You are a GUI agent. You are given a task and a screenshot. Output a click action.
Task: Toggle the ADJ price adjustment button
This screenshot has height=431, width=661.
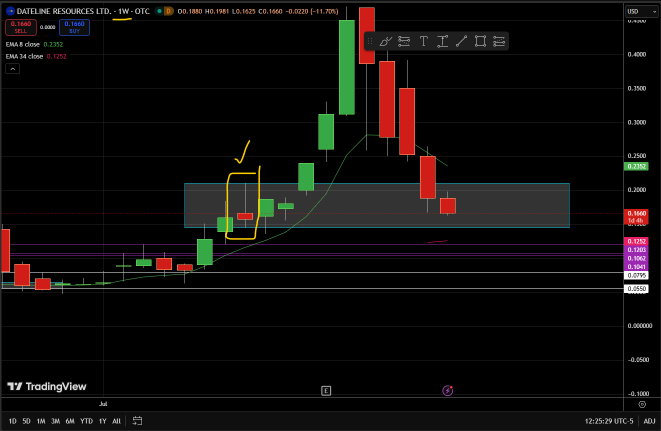(x=649, y=421)
